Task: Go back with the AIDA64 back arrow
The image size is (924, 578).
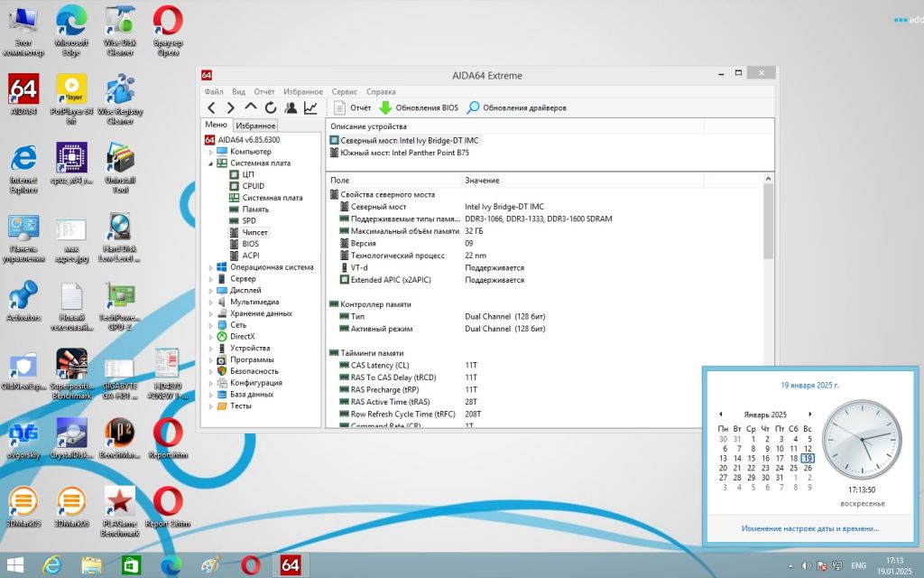Action: point(211,108)
